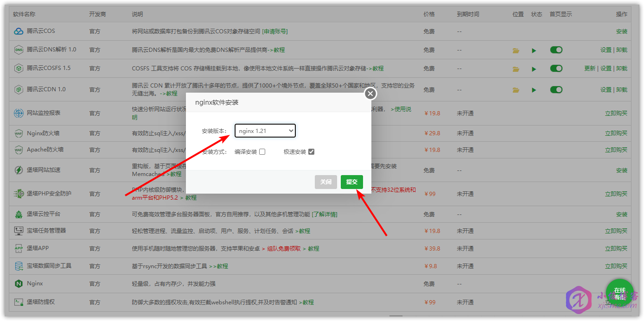Open folder location for 腾讯云CDN
The height and width of the screenshot is (321, 644).
[516, 90]
